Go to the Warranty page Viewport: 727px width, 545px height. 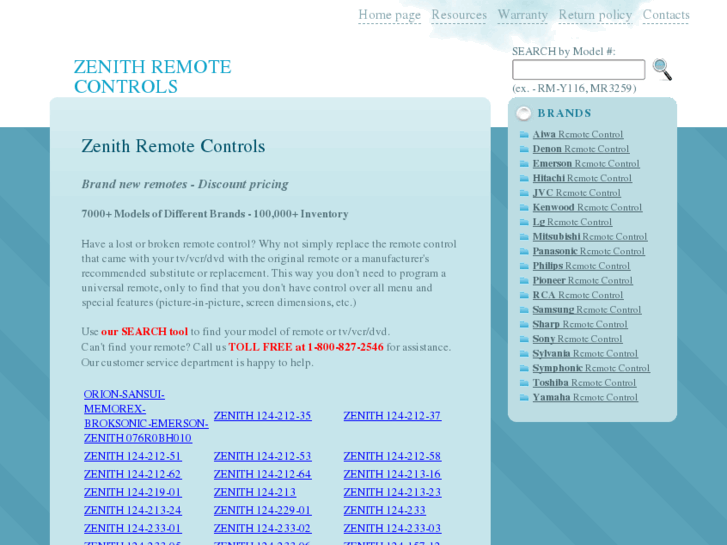(x=523, y=15)
